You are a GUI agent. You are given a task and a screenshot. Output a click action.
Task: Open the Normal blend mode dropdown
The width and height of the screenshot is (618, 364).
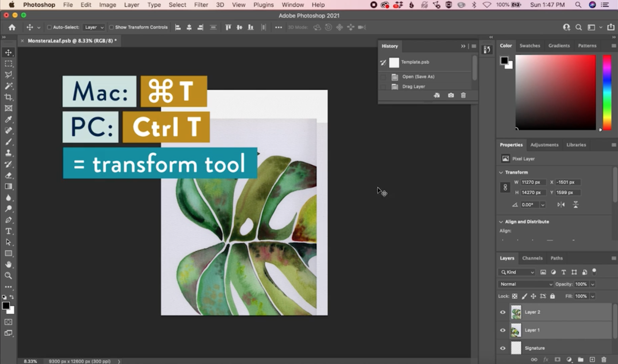(x=525, y=284)
